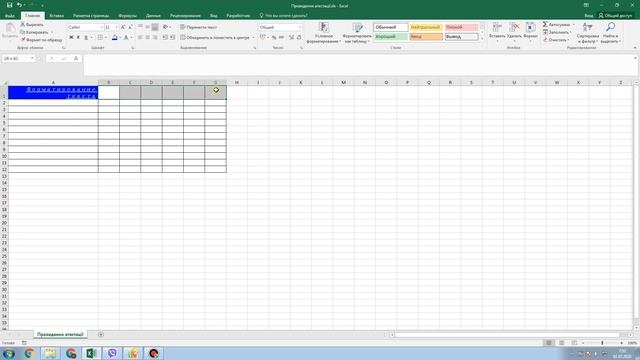Switch to Разметка страницы tab
The width and height of the screenshot is (640, 360).
coord(91,16)
